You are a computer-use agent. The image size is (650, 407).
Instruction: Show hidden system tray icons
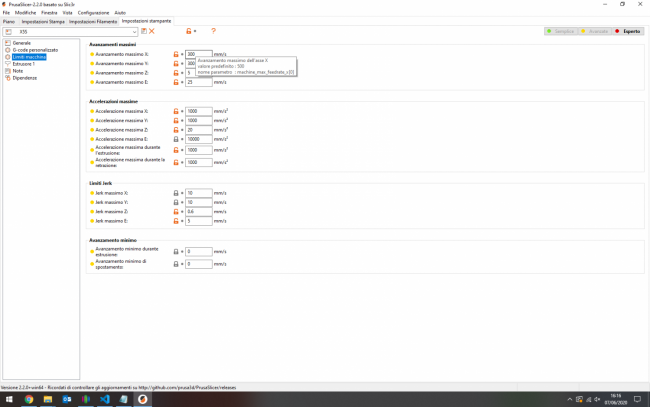pos(570,400)
